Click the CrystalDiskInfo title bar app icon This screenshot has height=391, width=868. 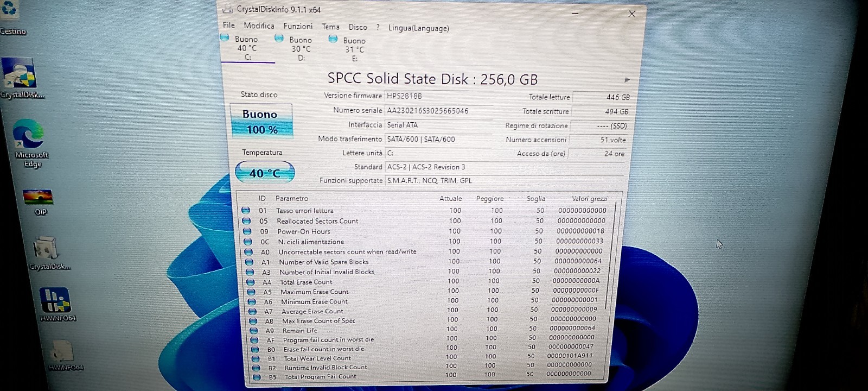[228, 9]
